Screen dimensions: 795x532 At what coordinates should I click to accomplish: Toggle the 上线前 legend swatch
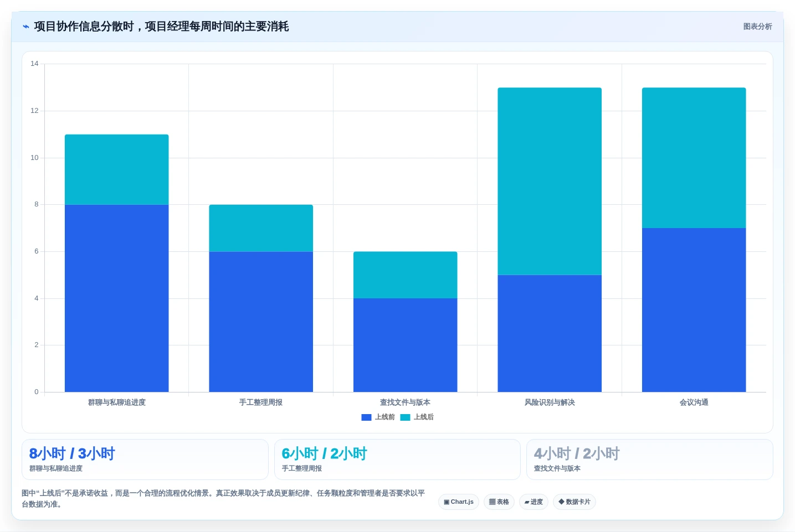pyautogui.click(x=366, y=417)
